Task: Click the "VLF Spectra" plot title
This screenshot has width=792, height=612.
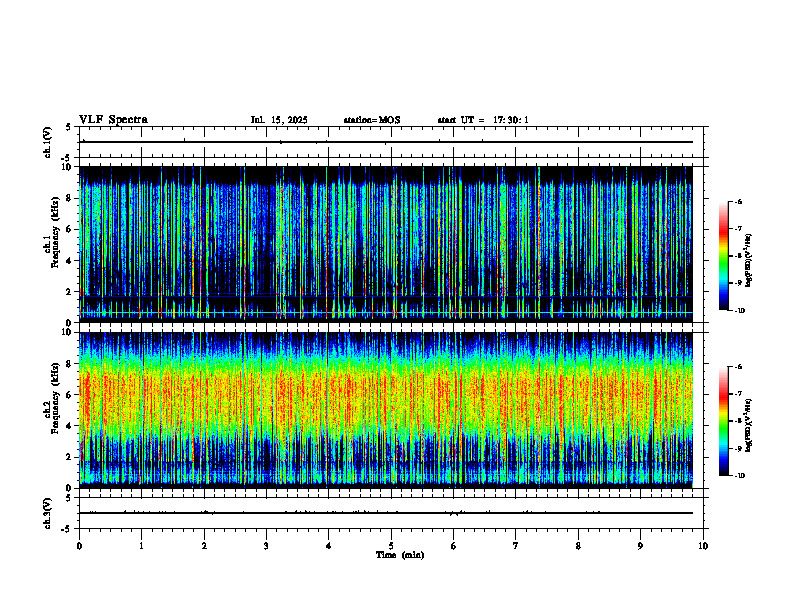Action: [x=113, y=120]
